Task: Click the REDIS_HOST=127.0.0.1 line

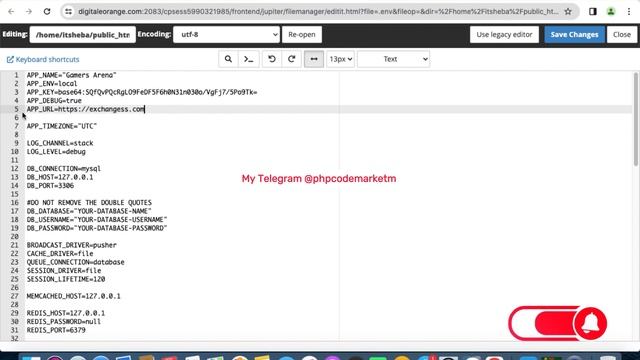Action: 66,313
